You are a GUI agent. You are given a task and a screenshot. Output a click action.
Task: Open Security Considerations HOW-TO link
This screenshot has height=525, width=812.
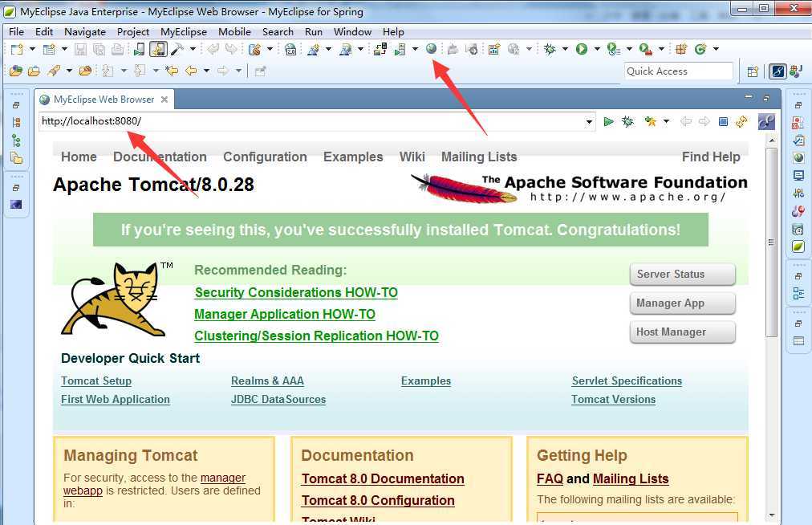coord(296,292)
